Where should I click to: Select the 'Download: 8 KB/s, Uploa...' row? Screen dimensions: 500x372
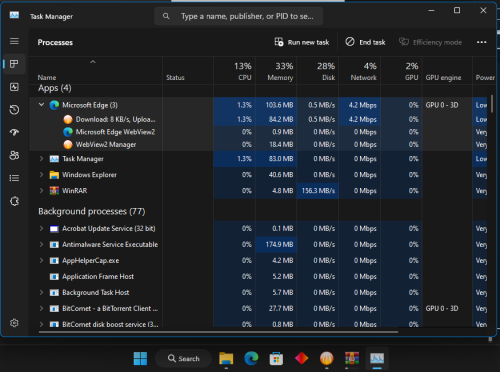coord(258,119)
